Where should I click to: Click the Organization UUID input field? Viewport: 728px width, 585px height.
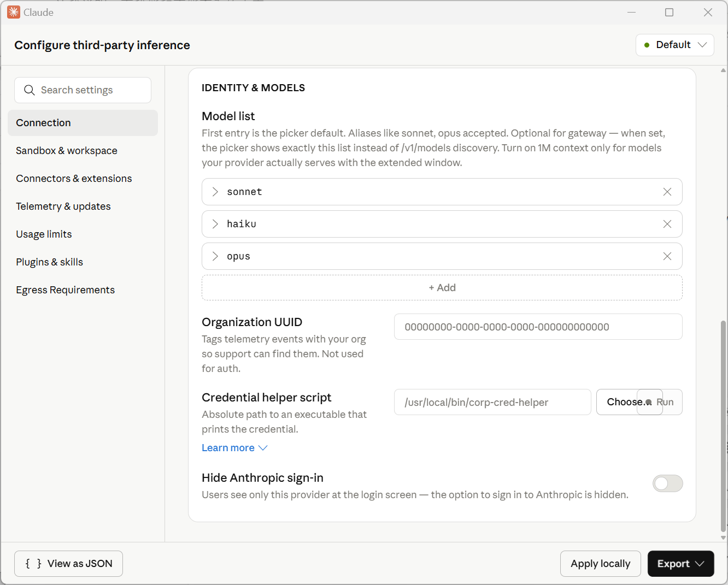538,327
